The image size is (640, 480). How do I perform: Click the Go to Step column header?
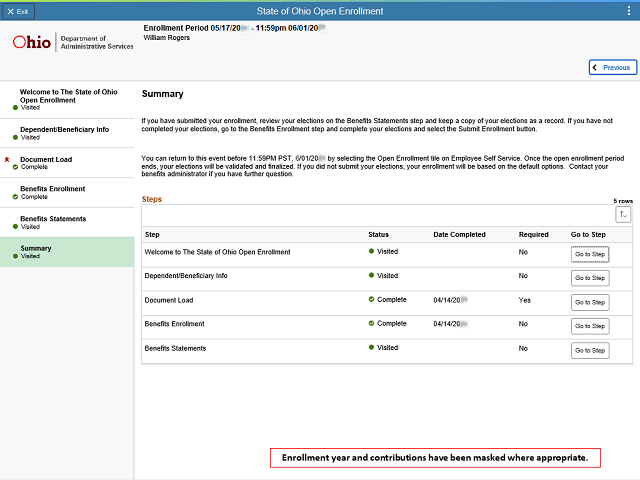[588, 235]
